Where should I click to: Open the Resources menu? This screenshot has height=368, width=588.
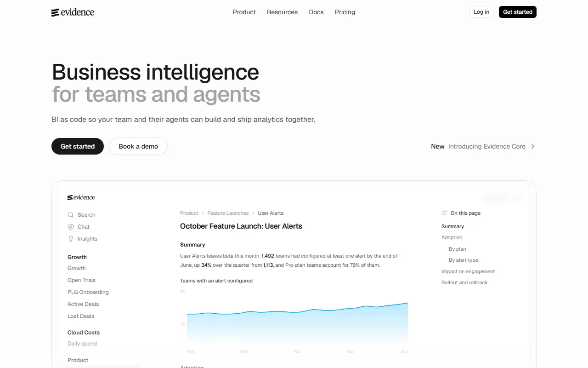click(282, 12)
